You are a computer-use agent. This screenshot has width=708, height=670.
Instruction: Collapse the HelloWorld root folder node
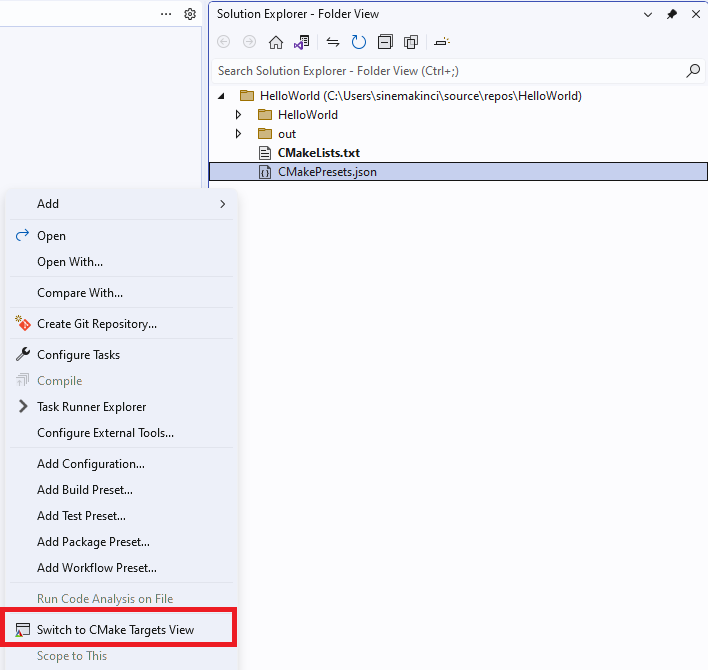221,96
